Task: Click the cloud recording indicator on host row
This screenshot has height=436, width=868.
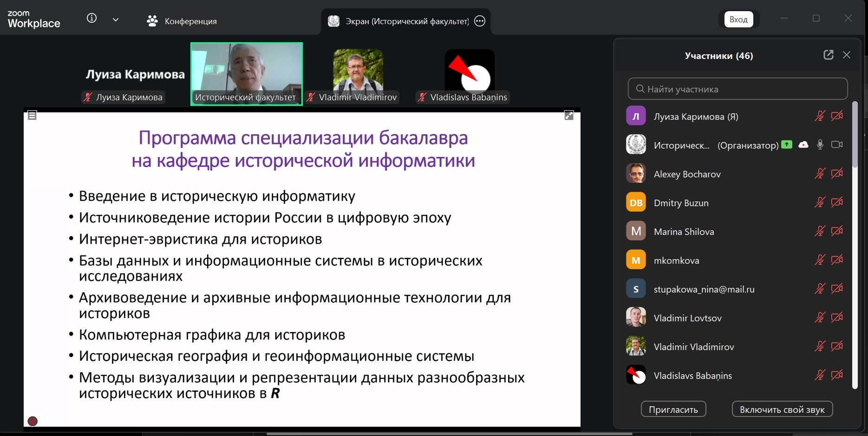Action: coord(804,144)
